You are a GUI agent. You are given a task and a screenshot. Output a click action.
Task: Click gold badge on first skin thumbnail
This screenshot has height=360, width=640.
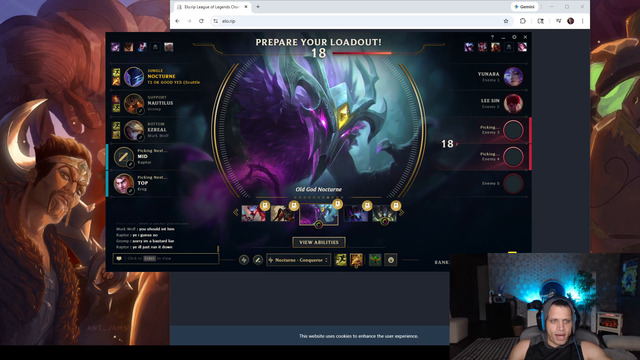click(264, 205)
